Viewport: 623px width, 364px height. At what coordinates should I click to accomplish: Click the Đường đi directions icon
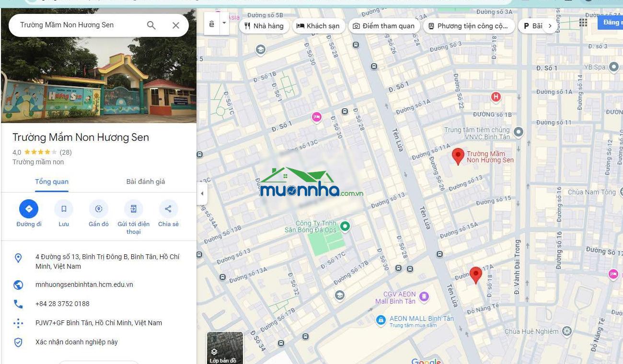pos(29,209)
